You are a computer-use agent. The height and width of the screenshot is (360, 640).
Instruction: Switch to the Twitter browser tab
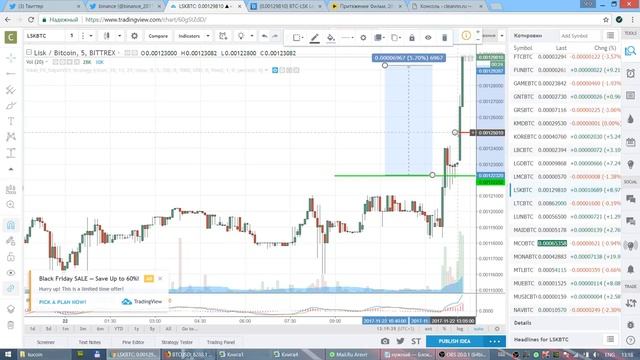tap(44, 6)
